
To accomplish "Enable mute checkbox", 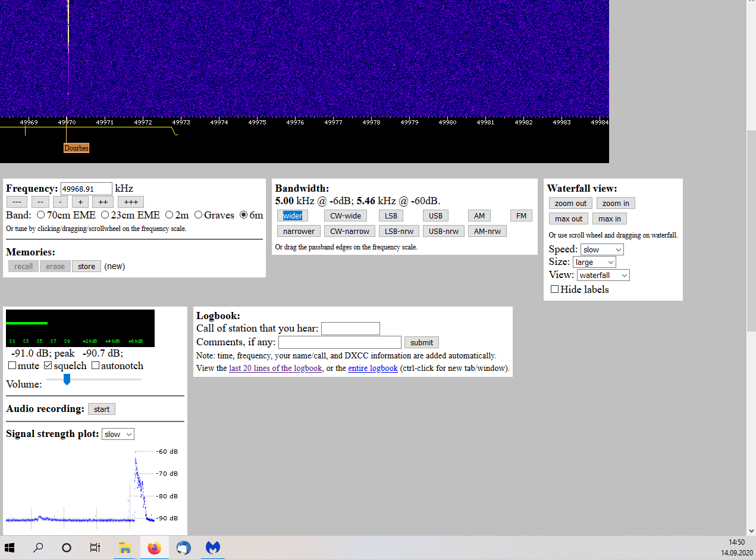I will (x=12, y=366).
